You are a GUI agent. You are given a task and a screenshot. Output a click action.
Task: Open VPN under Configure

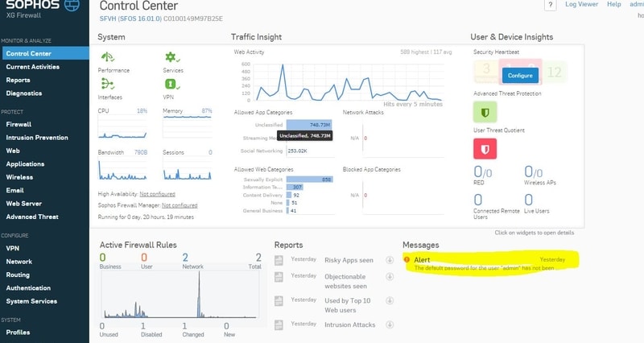(13, 248)
